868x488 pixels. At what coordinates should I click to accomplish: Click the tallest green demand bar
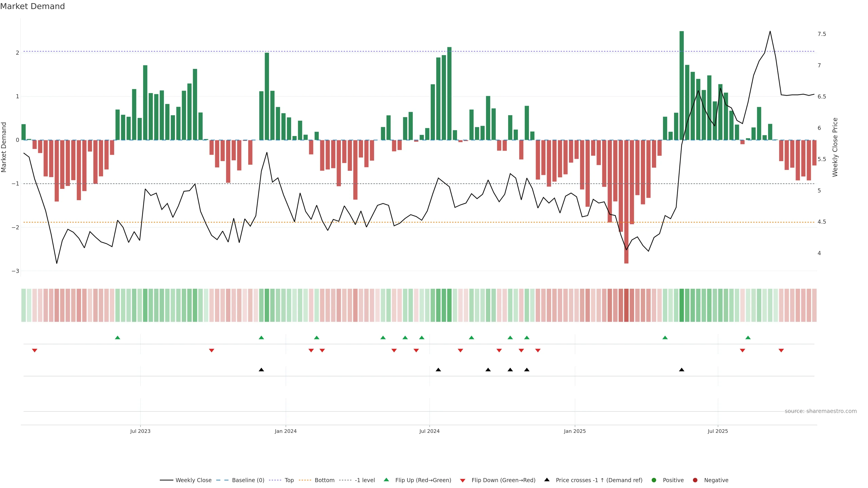coord(682,84)
